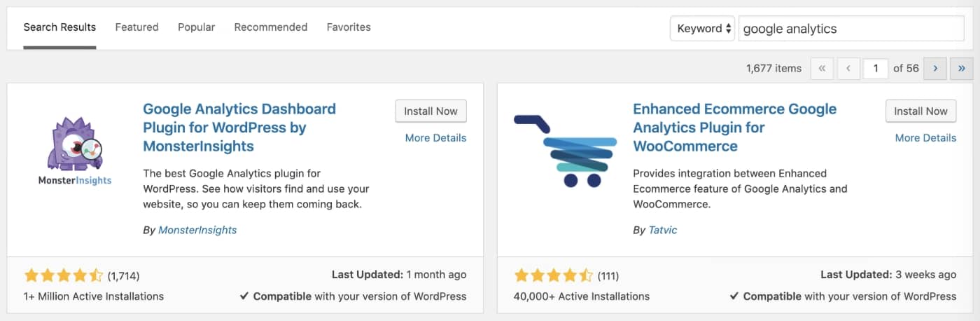Install the MonsterInsights Google Analytics plugin
Image resolution: width=980 pixels, height=321 pixels.
coord(430,111)
